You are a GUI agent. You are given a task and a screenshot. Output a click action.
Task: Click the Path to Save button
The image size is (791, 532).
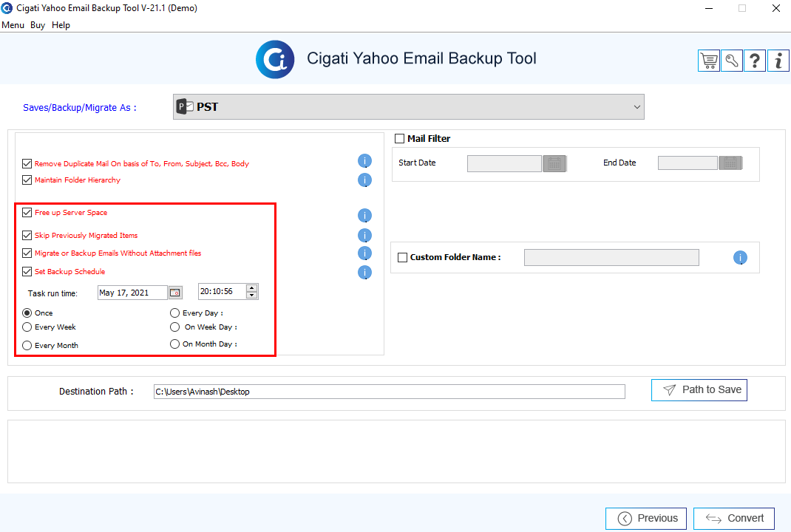pos(699,390)
